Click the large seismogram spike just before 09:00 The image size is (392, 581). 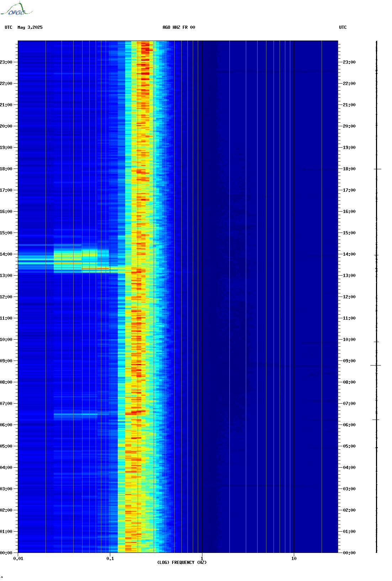pos(376,365)
